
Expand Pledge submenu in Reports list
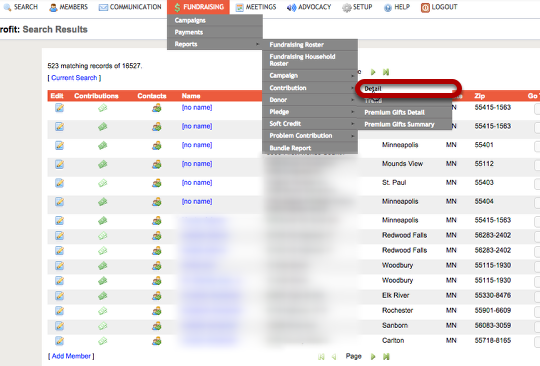[x=310, y=112]
